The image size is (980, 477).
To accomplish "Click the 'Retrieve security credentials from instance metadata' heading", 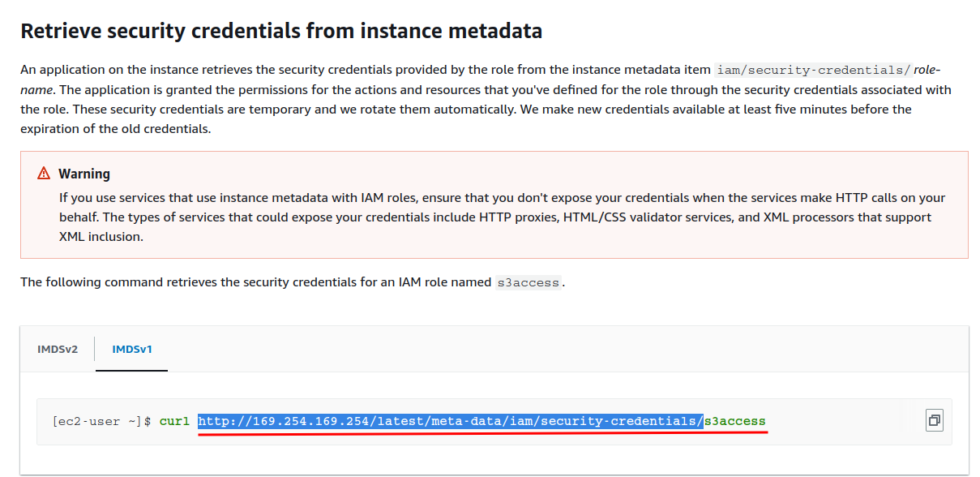I will tap(281, 32).
